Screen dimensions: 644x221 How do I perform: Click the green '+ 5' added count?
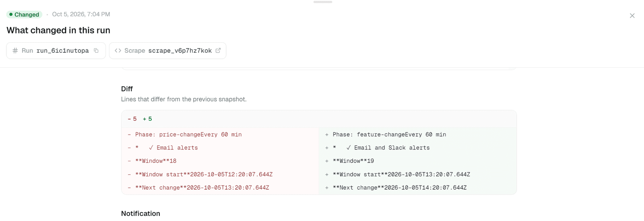coord(147,119)
